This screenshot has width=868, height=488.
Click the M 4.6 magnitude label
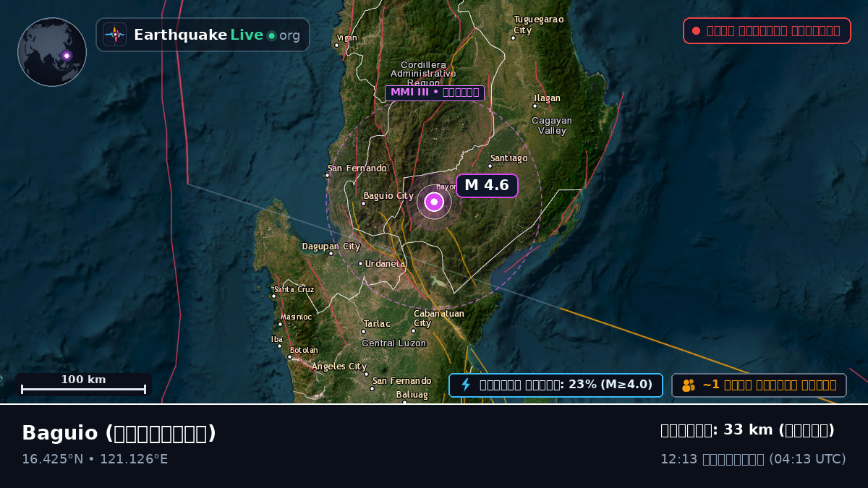(487, 185)
